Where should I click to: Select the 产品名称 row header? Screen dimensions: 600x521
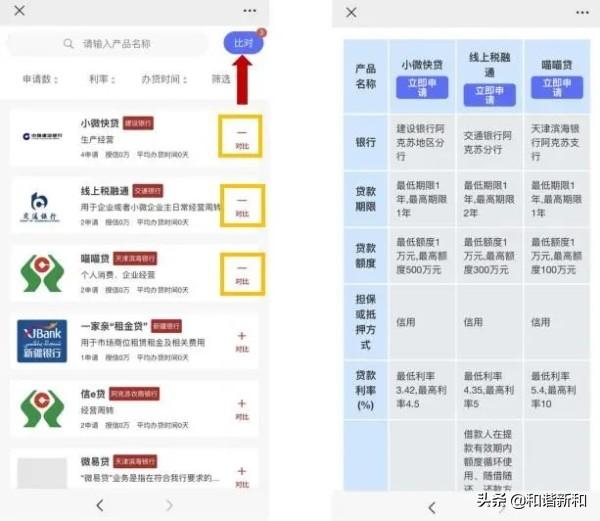(365, 76)
